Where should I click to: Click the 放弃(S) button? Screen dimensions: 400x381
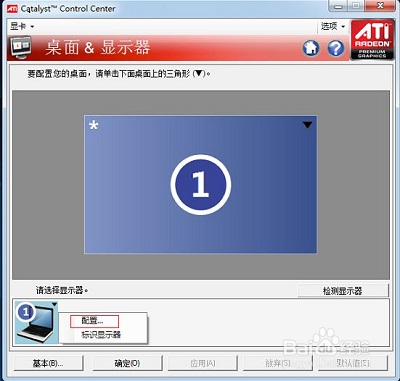click(278, 363)
